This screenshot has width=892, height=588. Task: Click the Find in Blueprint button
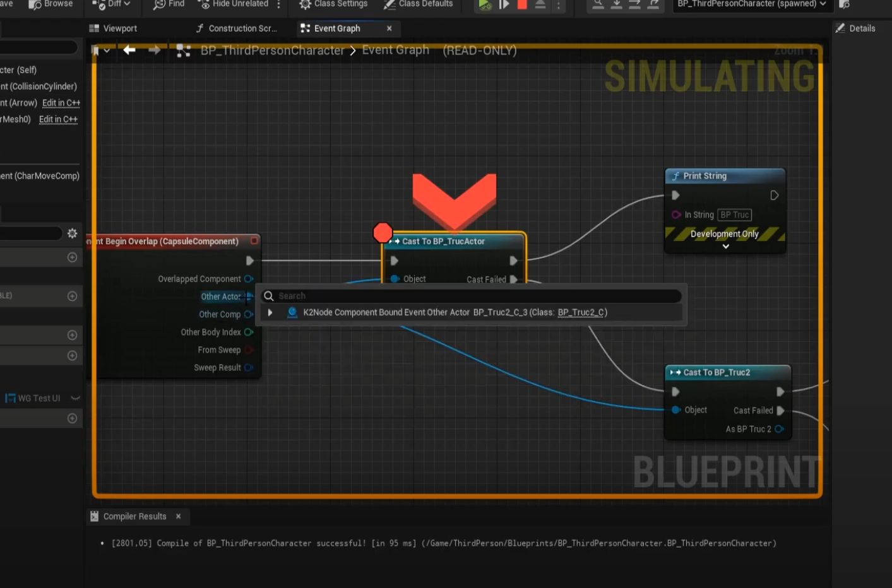[169, 4]
